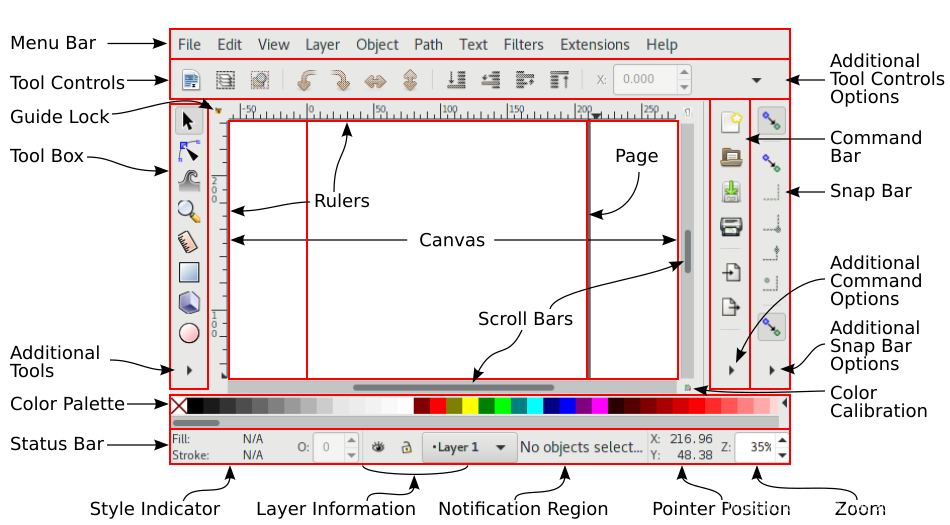
Task: Click the color calibration icon near scrollbars
Action: click(x=688, y=388)
